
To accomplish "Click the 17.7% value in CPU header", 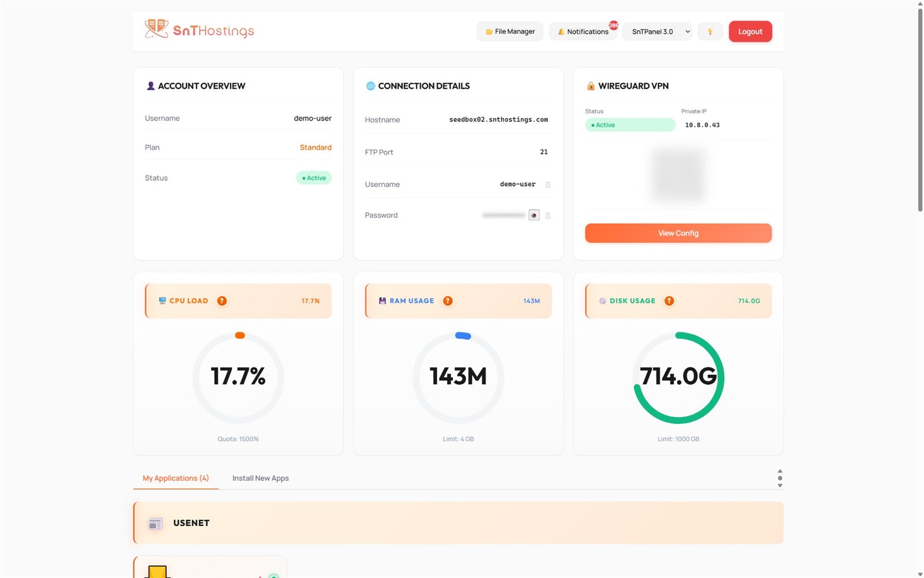I will point(311,301).
